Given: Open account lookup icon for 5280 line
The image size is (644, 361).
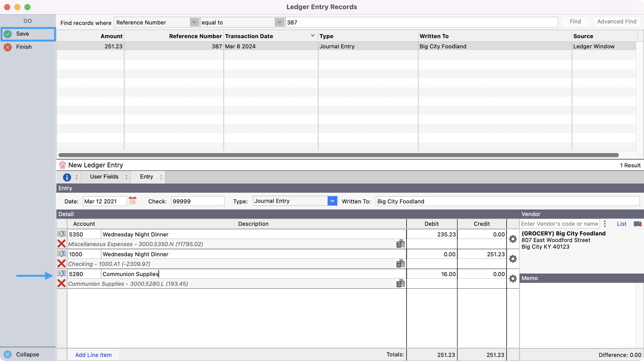Looking at the screenshot, I should click(x=61, y=273).
